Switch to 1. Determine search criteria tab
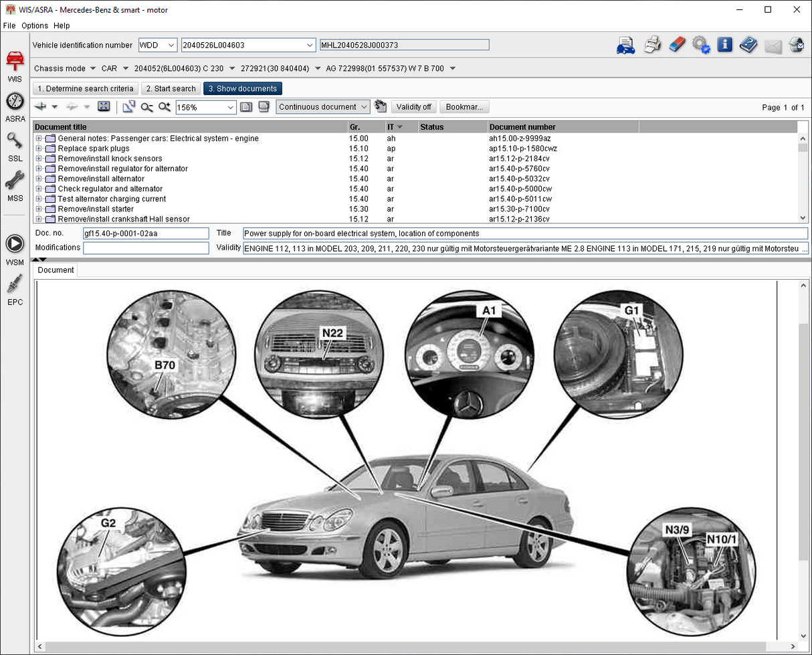The height and width of the screenshot is (655, 812). [86, 88]
